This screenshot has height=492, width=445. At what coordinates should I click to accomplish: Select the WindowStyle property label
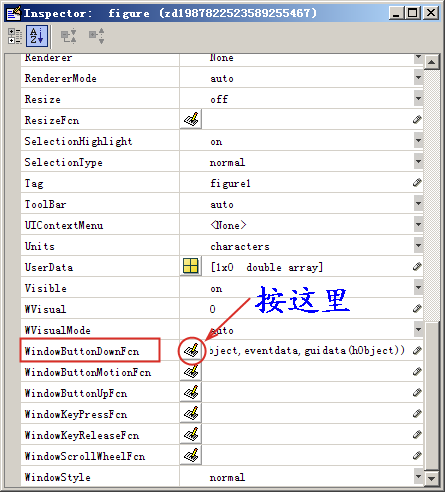[57, 477]
